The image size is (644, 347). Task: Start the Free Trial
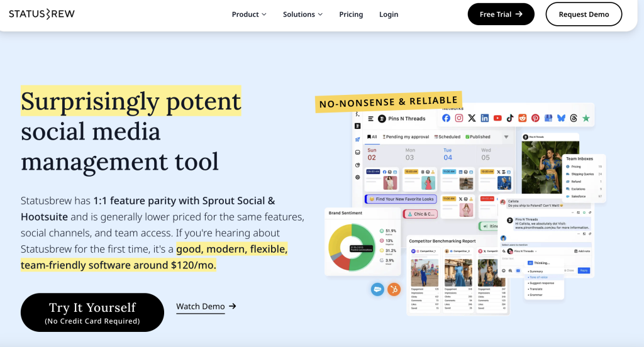pos(501,14)
